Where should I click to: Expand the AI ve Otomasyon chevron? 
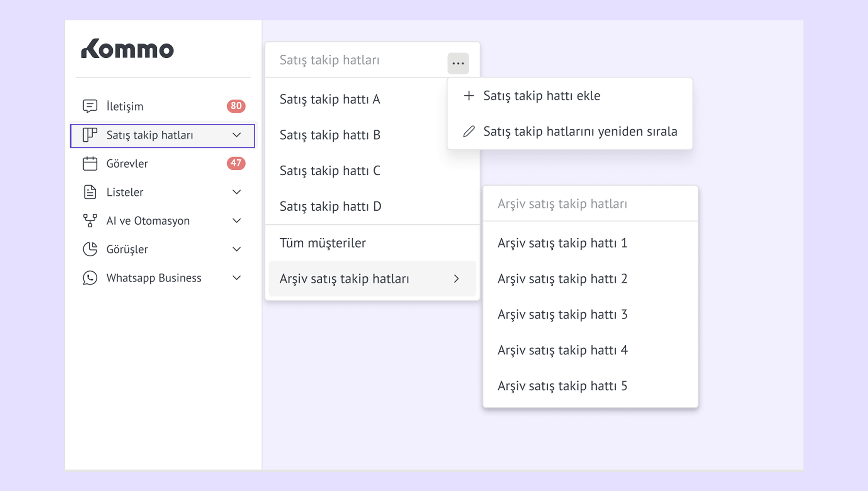(x=237, y=221)
